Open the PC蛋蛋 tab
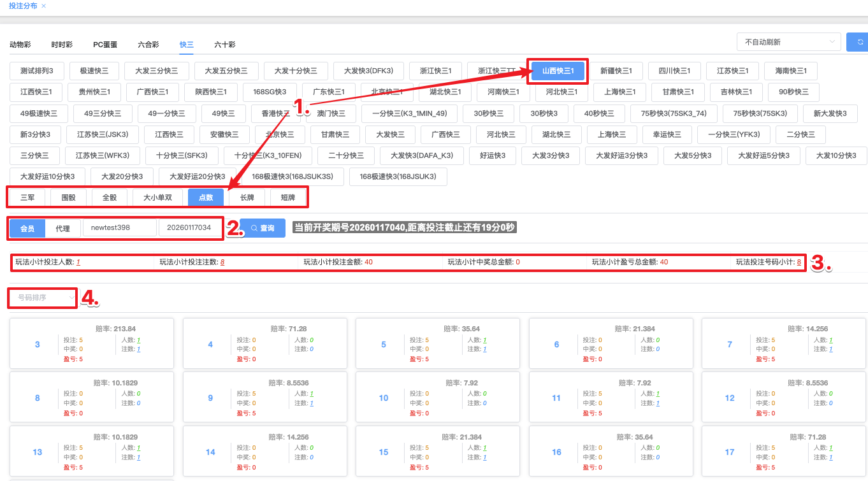This screenshot has width=868, height=481. (x=105, y=45)
